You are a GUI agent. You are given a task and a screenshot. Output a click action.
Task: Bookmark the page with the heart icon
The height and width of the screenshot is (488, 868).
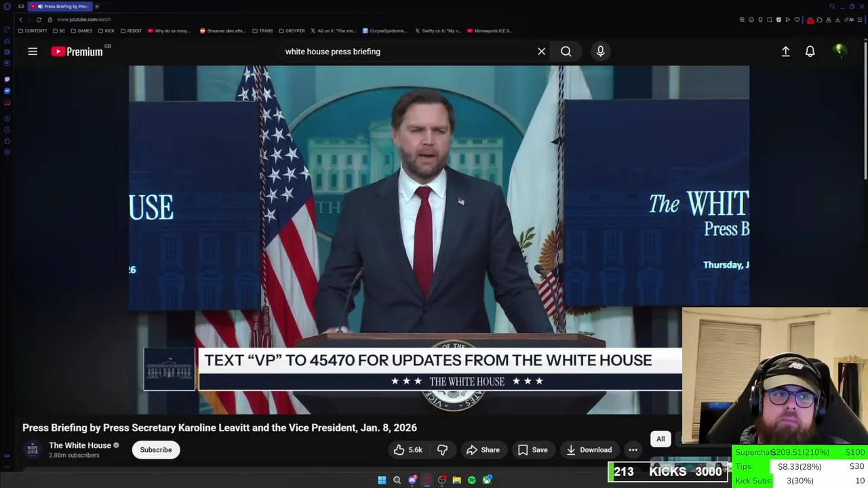click(x=797, y=20)
